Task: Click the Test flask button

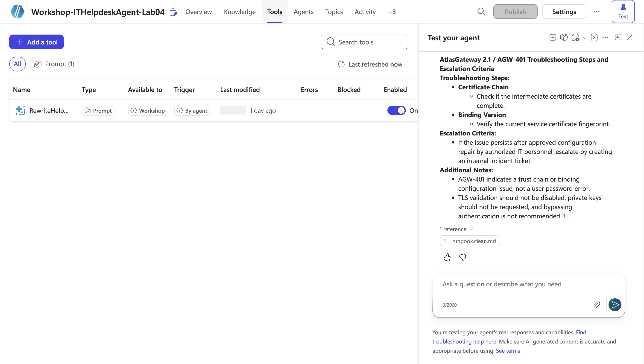Action: [x=623, y=12]
